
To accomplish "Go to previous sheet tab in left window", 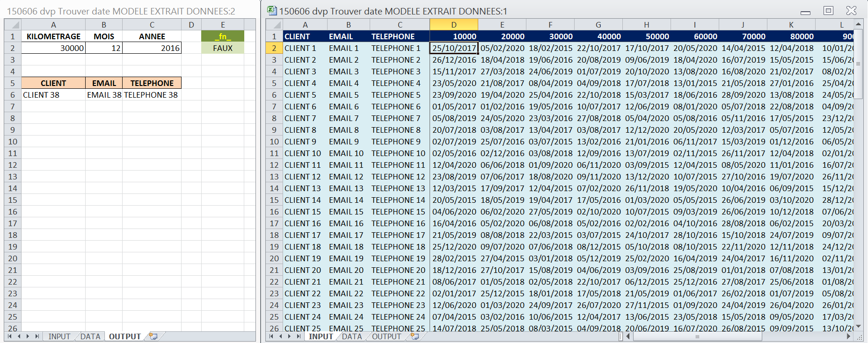I will [x=19, y=336].
